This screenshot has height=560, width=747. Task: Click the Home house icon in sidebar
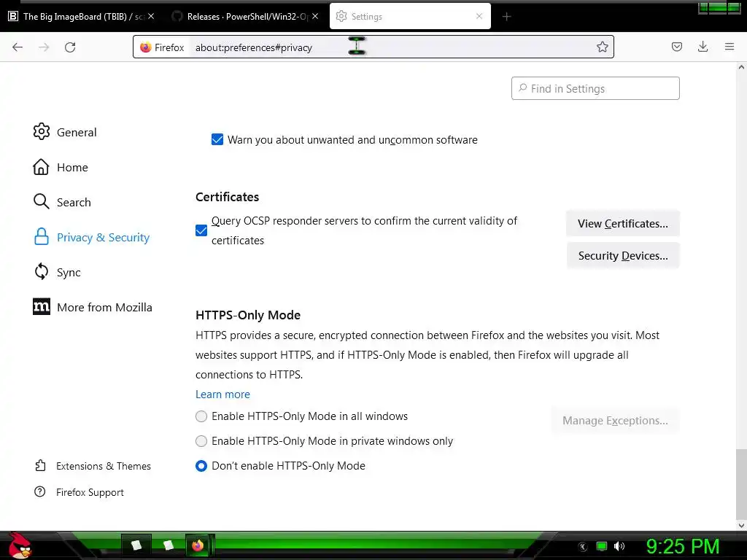41,167
